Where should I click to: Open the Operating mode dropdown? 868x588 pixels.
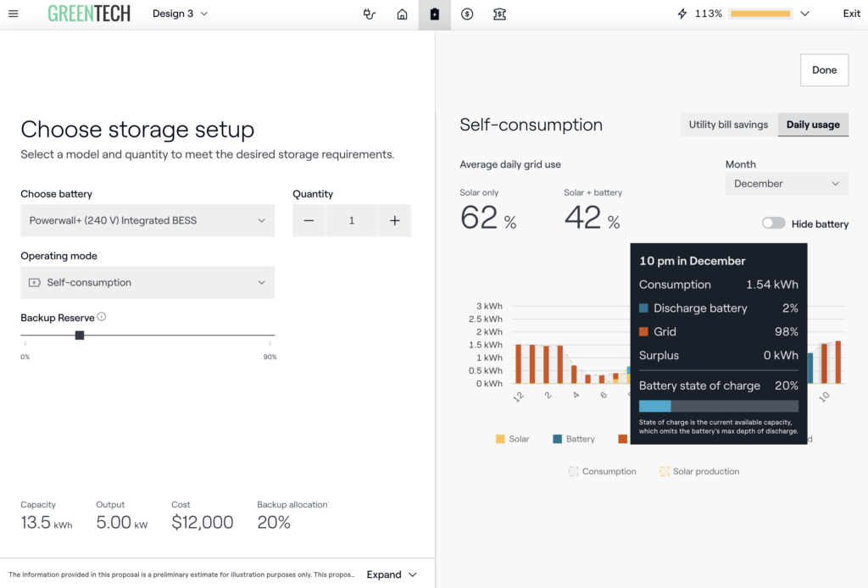point(147,282)
